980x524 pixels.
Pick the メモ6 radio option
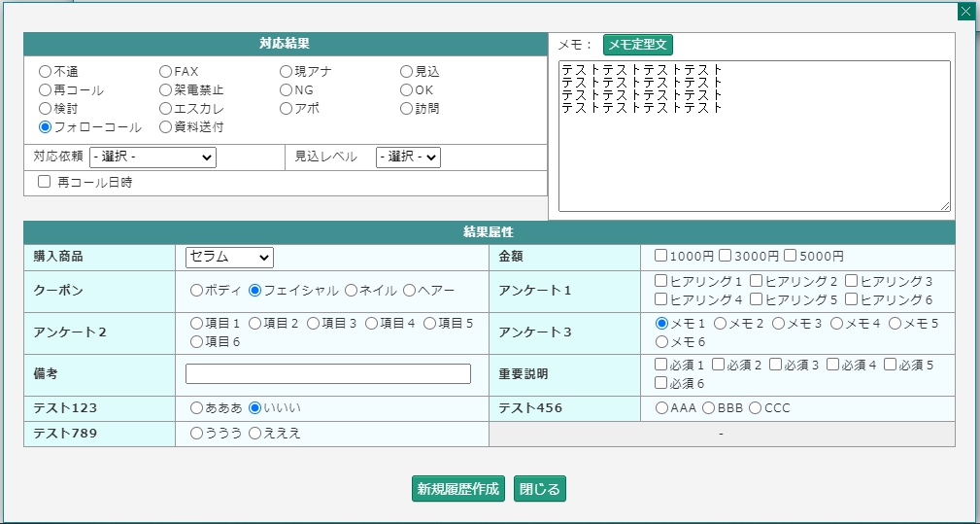click(661, 341)
